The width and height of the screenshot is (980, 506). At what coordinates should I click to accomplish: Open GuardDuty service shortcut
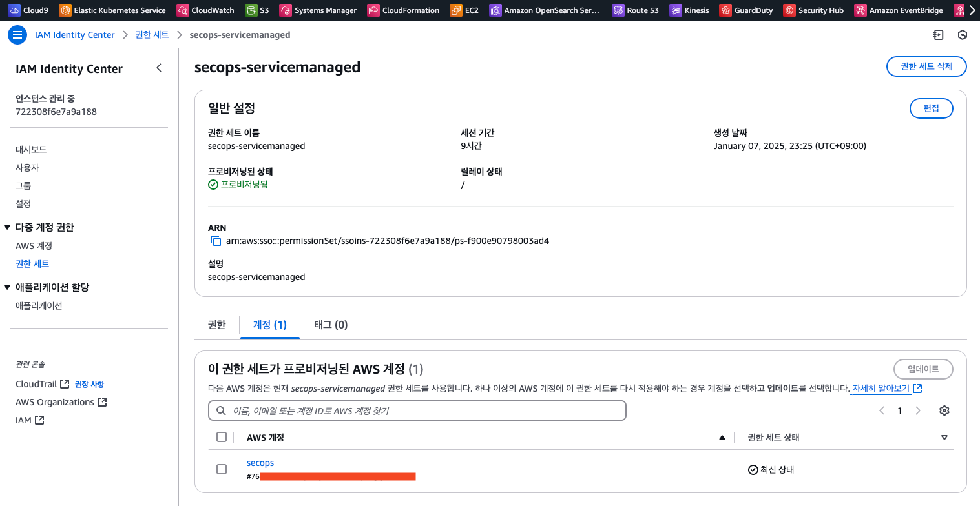pyautogui.click(x=747, y=10)
